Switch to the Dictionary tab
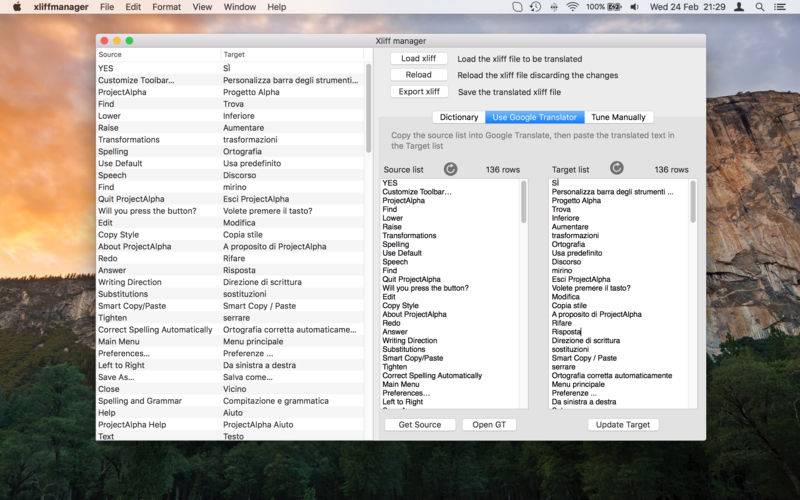Viewport: 800px width, 500px height. tap(459, 117)
